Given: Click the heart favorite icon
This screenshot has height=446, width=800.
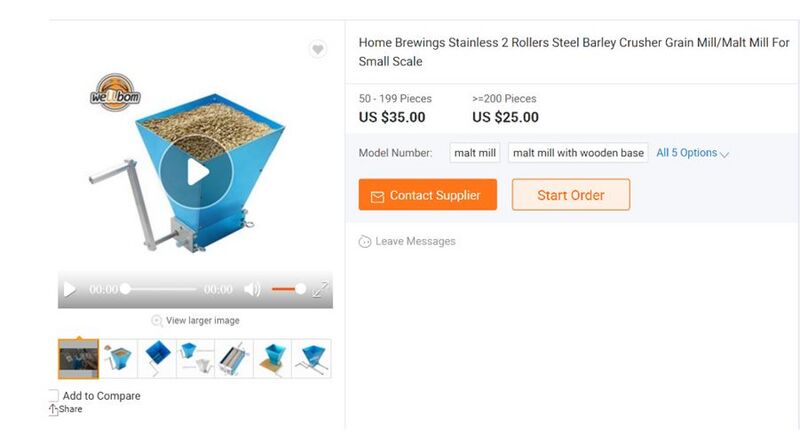Looking at the screenshot, I should [x=317, y=50].
